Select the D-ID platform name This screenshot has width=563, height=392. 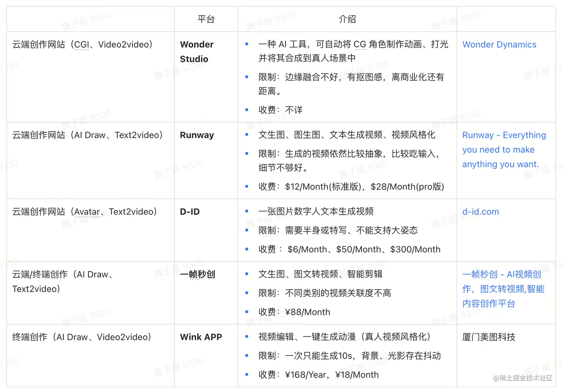tap(190, 212)
